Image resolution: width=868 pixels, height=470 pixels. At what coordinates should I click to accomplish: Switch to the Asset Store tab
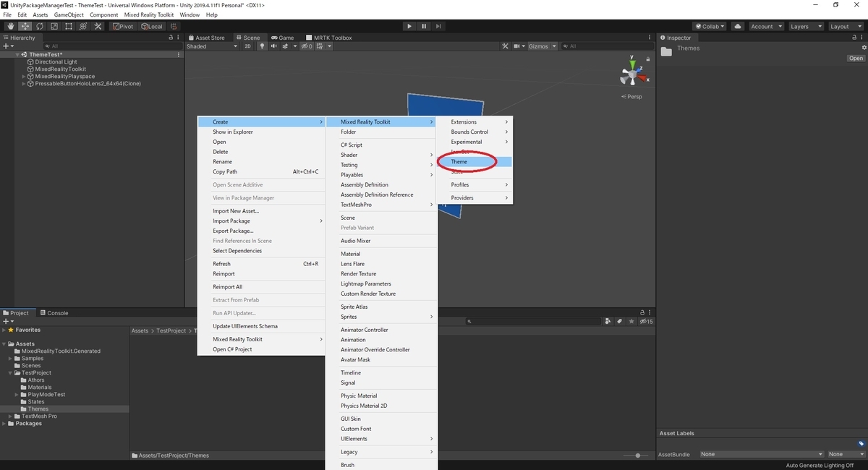[x=206, y=38]
